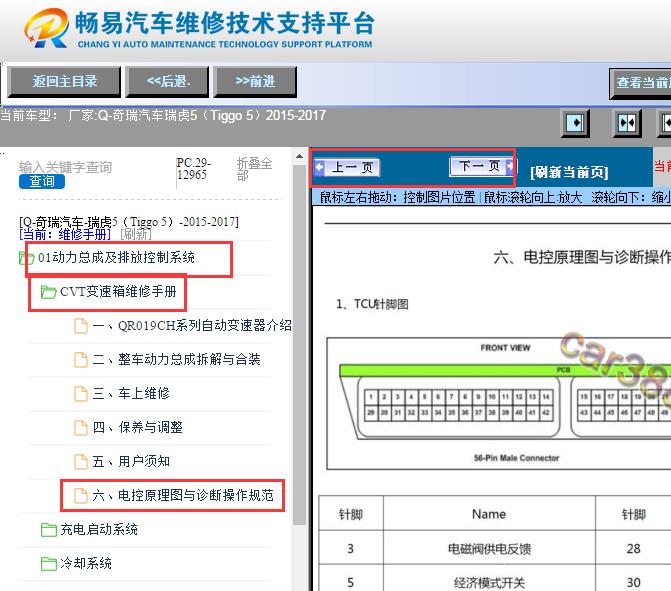The width and height of the screenshot is (671, 591).
Task: Collapse the 01动力总成及排放控制系统 folder
Action: coord(116,257)
